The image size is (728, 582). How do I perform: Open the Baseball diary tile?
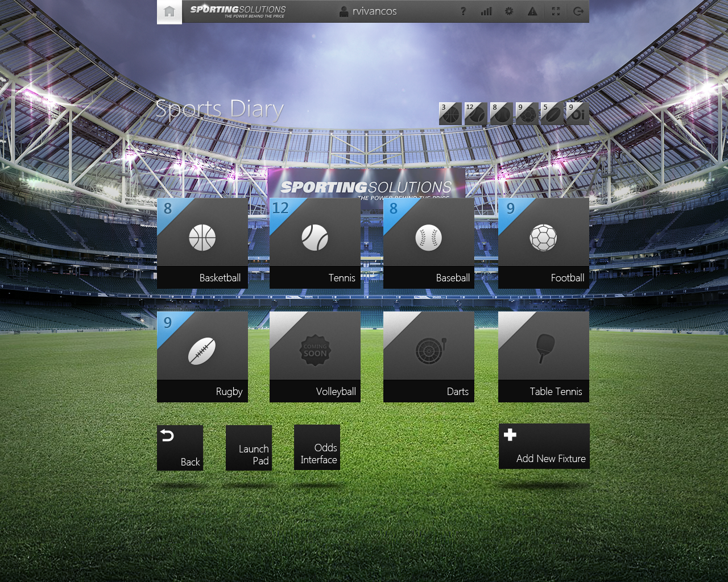point(429,243)
